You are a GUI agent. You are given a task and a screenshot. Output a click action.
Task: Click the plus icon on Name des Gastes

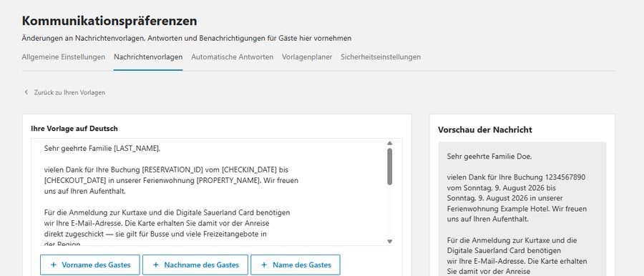pos(263,265)
